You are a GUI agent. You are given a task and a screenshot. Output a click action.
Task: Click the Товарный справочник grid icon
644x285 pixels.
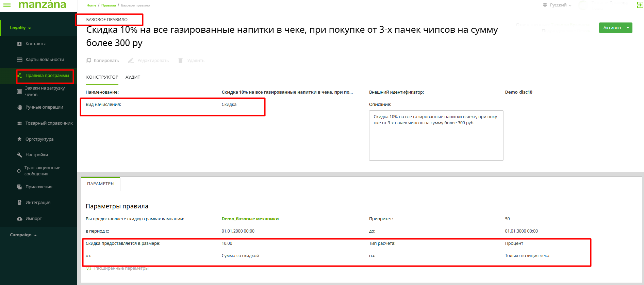click(19, 123)
